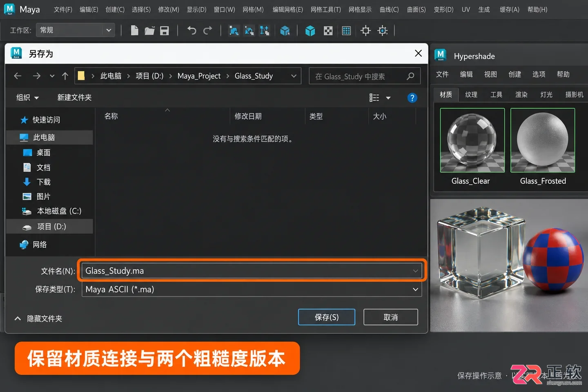Click the Save Scene floppy disk icon
Viewport: 588px width, 392px height.
click(165, 30)
